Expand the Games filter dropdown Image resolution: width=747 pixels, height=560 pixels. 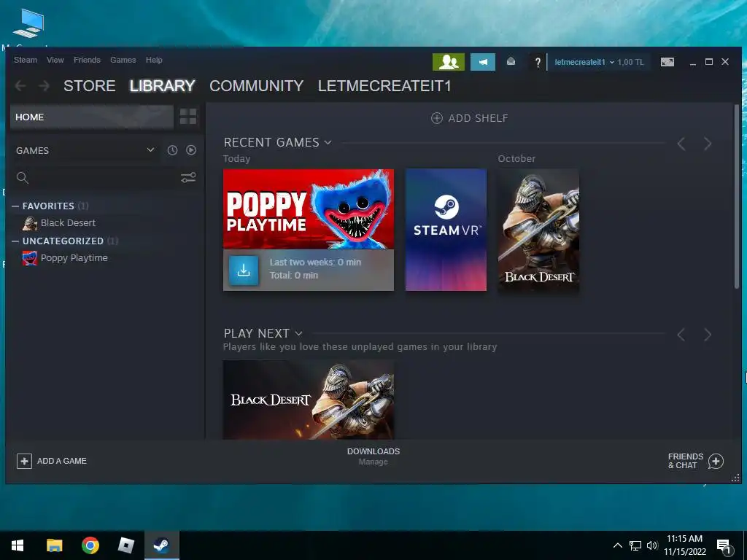point(150,150)
